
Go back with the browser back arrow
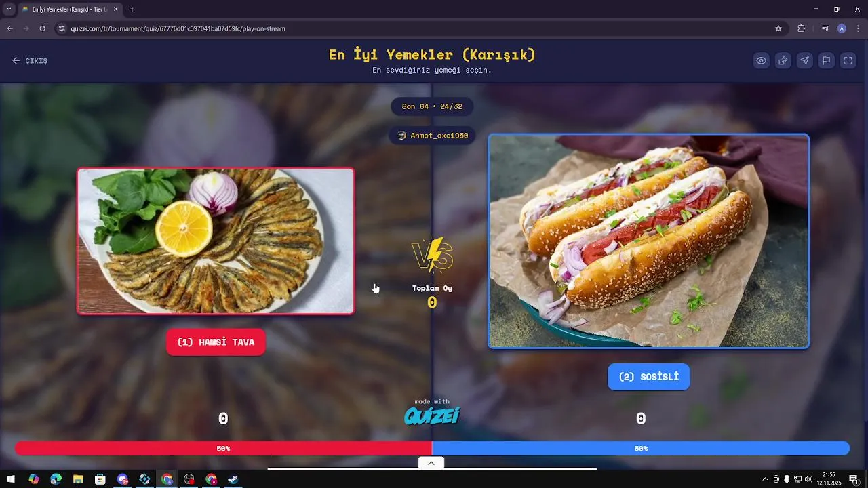[9, 28]
